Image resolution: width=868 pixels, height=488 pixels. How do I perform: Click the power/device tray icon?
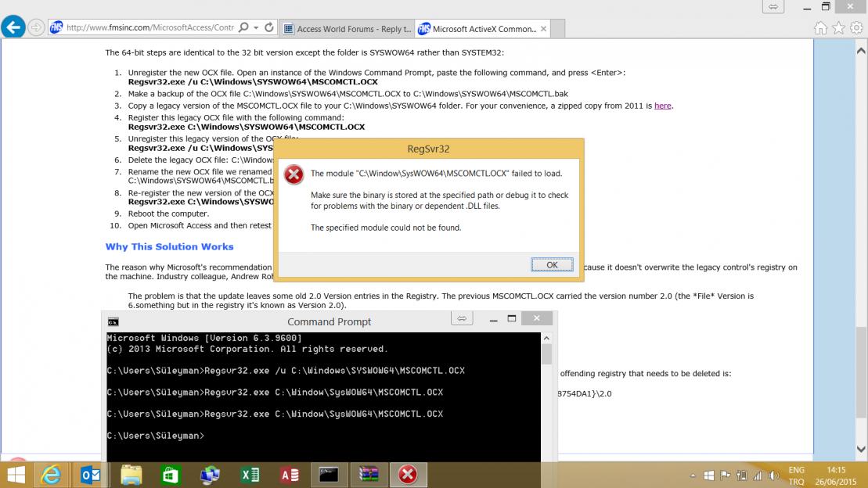click(x=741, y=475)
